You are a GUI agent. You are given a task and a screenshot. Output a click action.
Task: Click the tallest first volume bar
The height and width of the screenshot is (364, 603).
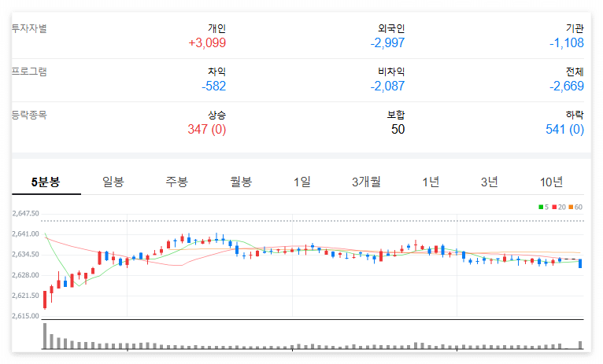pos(45,336)
